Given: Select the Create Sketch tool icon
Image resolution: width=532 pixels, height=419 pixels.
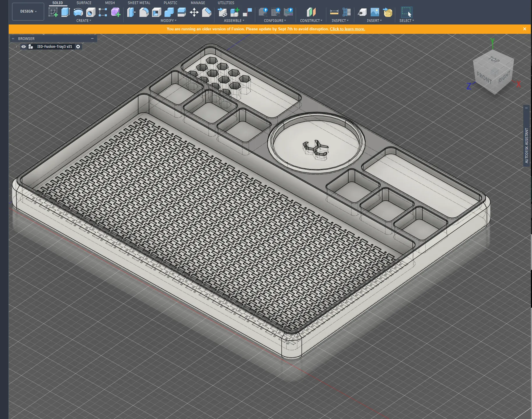Looking at the screenshot, I should point(53,12).
